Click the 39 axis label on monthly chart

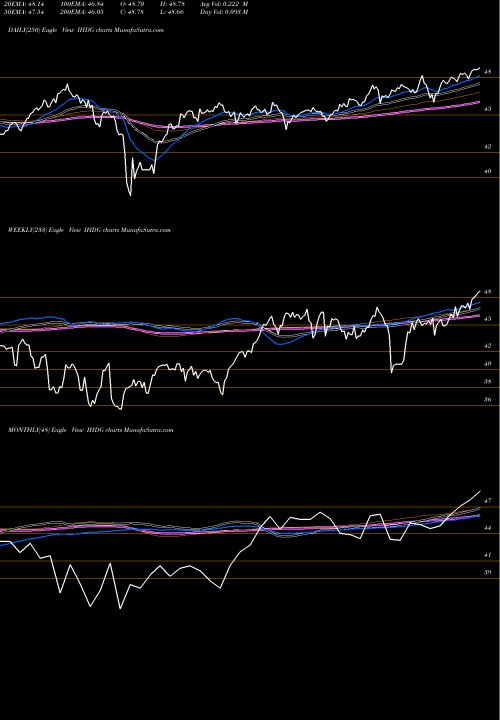[x=488, y=572]
